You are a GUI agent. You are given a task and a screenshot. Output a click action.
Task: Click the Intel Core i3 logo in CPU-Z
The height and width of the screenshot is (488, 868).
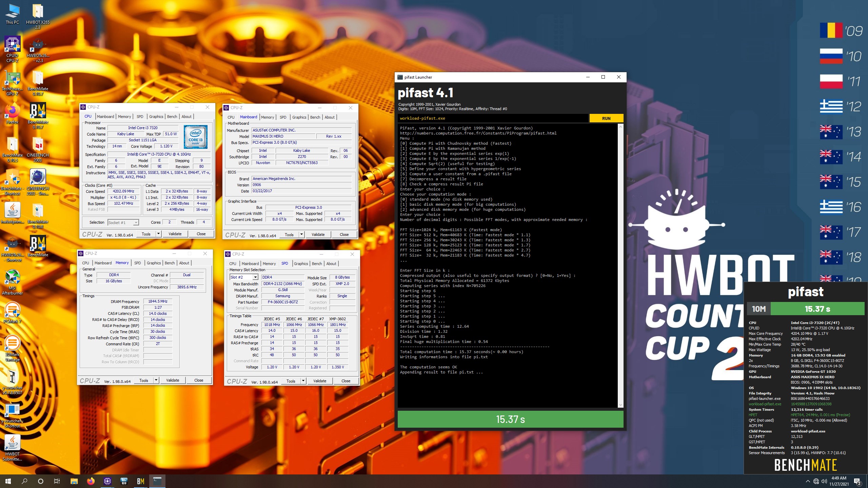196,137
